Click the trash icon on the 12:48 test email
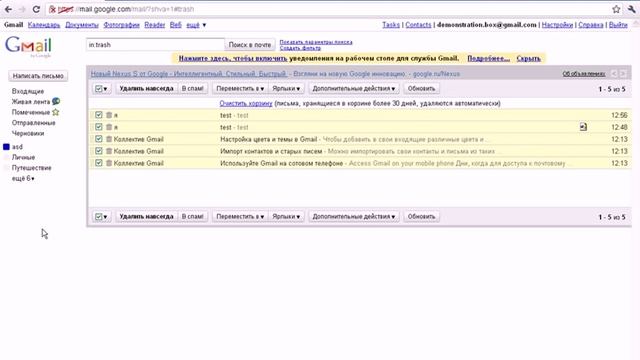Viewport: 640px width, 360px height. pos(109,127)
